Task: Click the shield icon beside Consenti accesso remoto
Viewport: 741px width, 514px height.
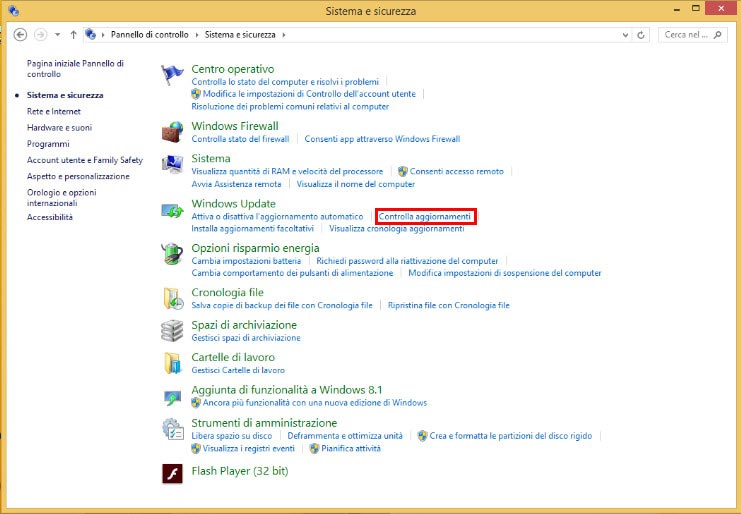Action: click(x=403, y=171)
